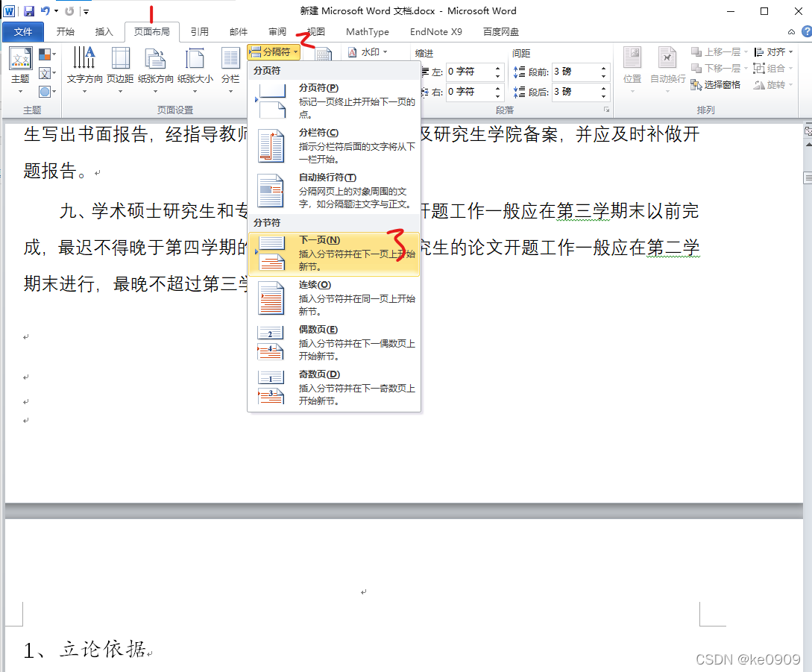Click the Save icon in quick access toolbar
812x672 pixels.
(29, 11)
